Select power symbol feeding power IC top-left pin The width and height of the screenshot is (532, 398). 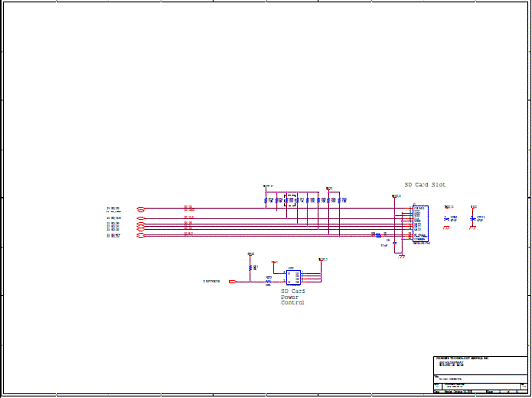pyautogui.click(x=274, y=262)
